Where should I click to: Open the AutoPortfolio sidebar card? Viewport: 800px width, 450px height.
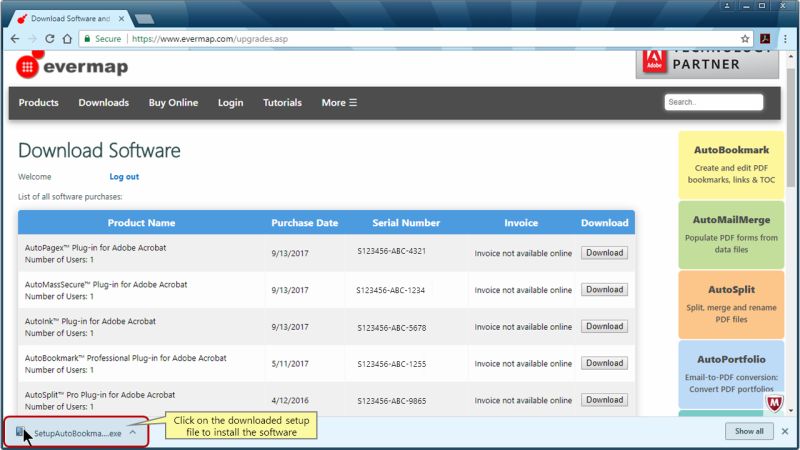click(731, 374)
